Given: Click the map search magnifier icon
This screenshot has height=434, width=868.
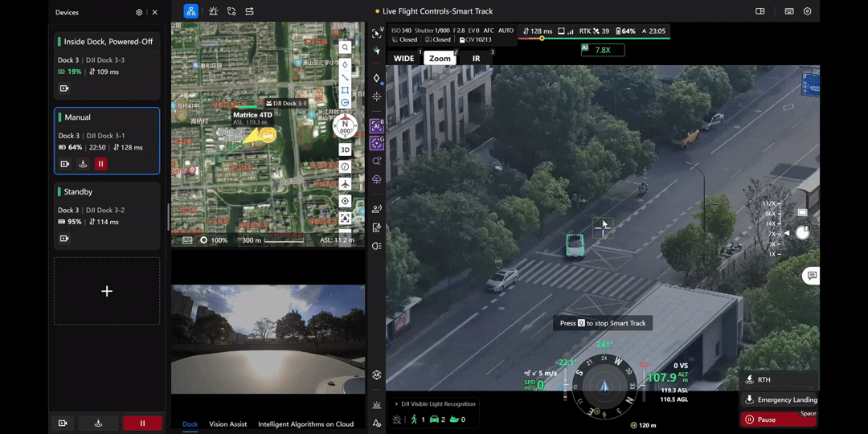Looking at the screenshot, I should (345, 47).
